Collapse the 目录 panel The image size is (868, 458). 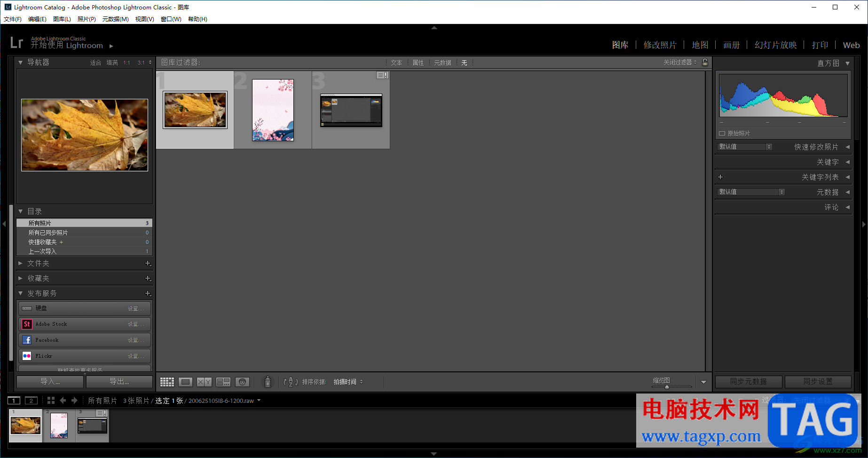20,211
